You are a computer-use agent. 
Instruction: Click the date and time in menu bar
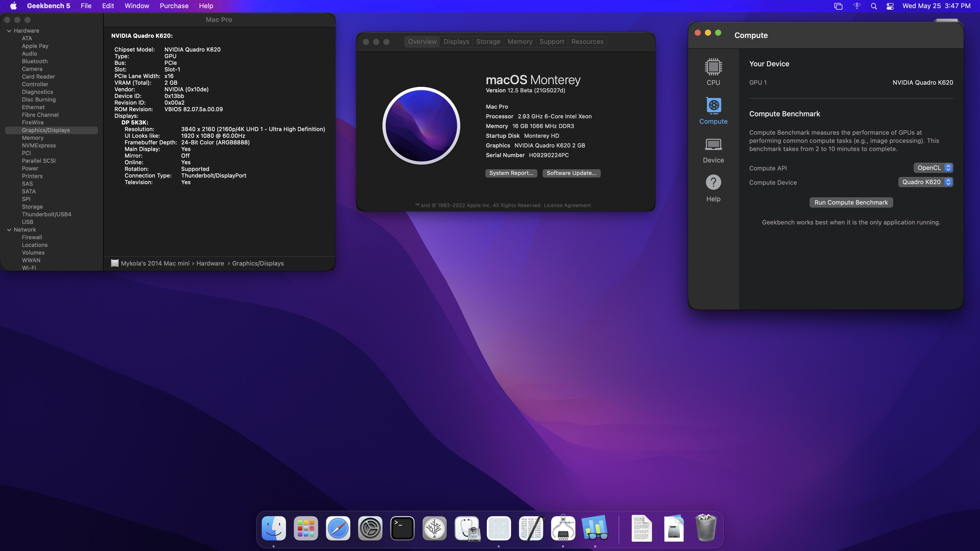(x=936, y=6)
